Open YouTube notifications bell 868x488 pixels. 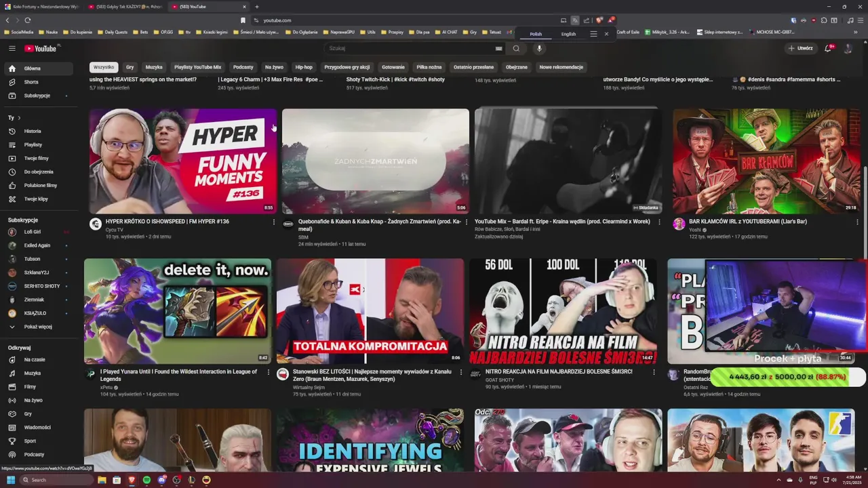pos(828,48)
